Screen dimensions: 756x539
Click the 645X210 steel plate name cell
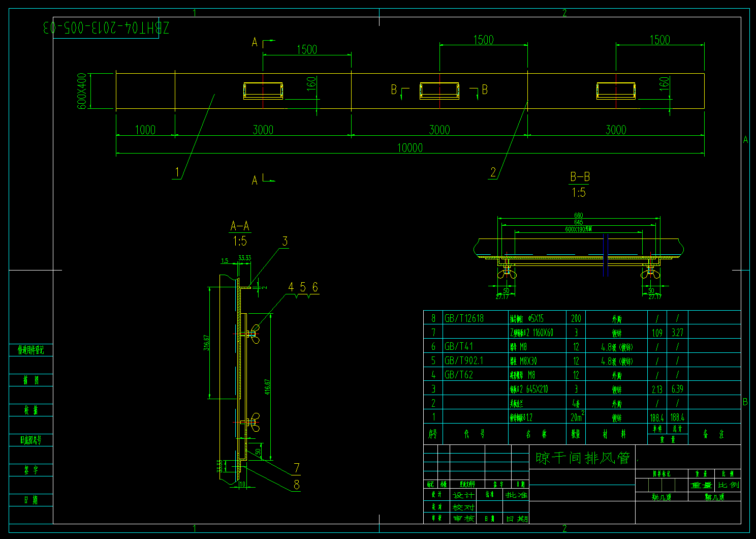[529, 389]
